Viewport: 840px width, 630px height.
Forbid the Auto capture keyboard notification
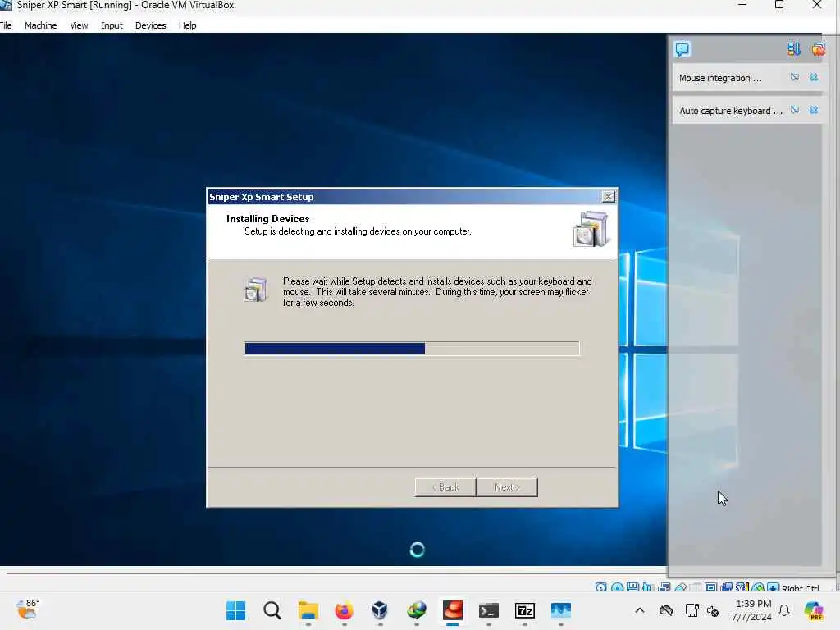tap(794, 111)
